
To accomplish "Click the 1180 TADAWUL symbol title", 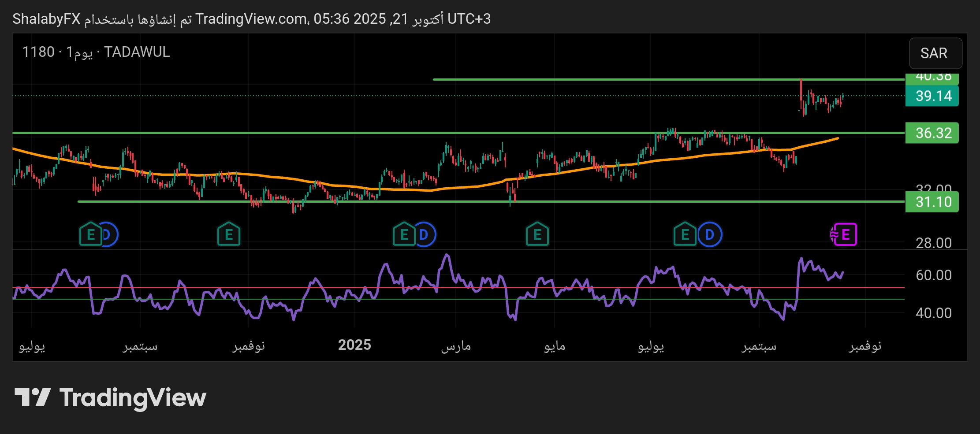I will click(x=96, y=52).
